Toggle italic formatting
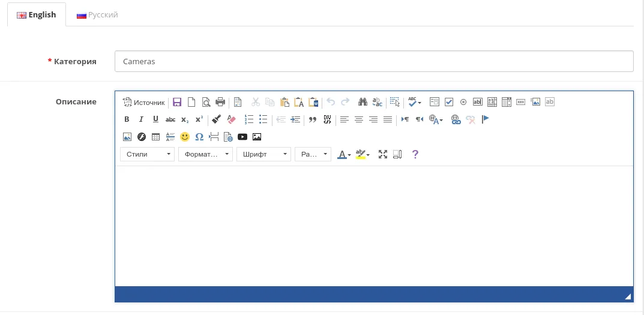 coord(141,119)
